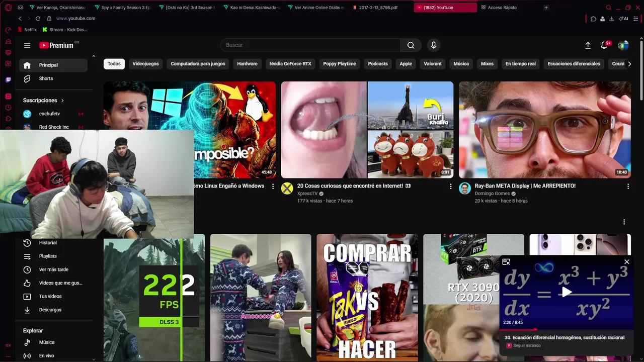Viewport: 644px width, 362px height.
Task: Open Opera easy setup sliders icon
Action: point(636,19)
